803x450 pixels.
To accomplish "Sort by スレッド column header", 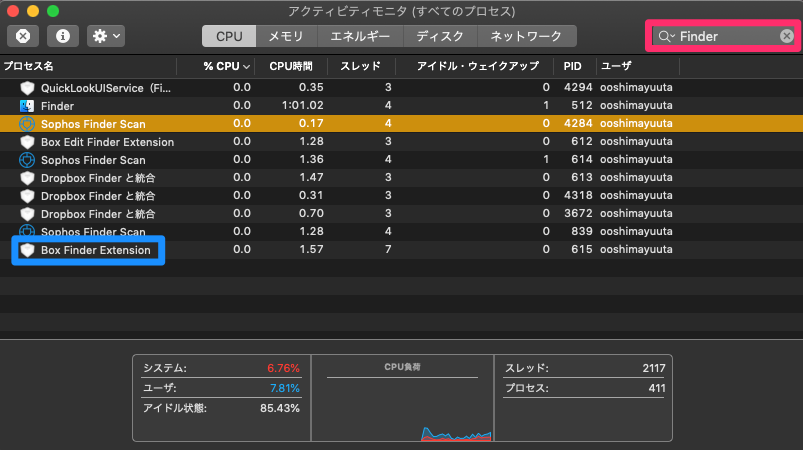I will (x=361, y=66).
